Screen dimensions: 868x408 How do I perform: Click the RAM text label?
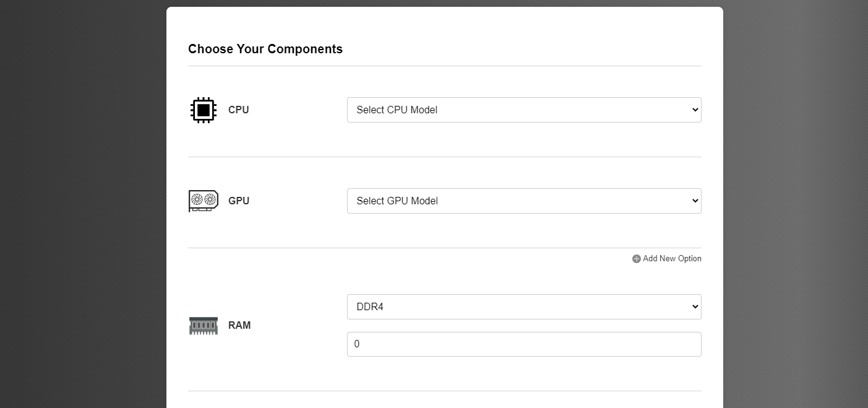pyautogui.click(x=239, y=326)
